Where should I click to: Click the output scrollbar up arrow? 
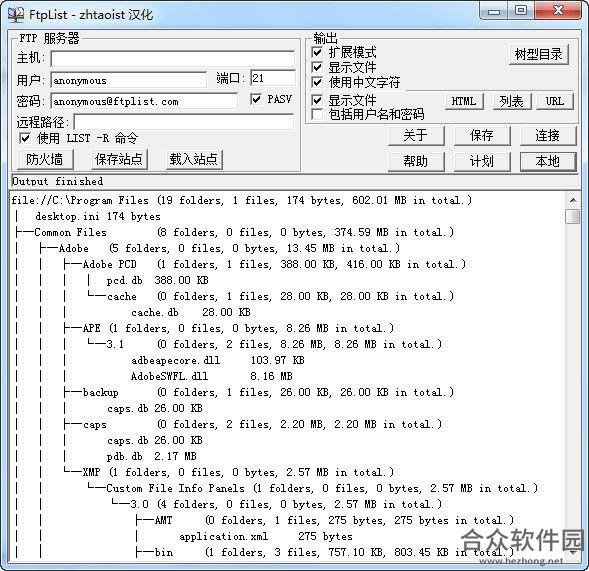573,200
